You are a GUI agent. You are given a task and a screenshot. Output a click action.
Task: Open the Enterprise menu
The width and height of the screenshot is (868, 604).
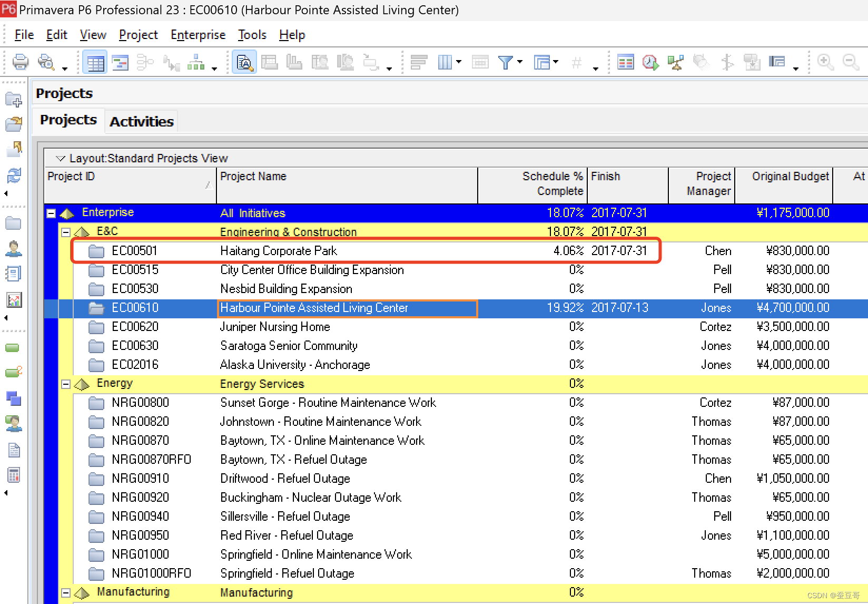198,35
